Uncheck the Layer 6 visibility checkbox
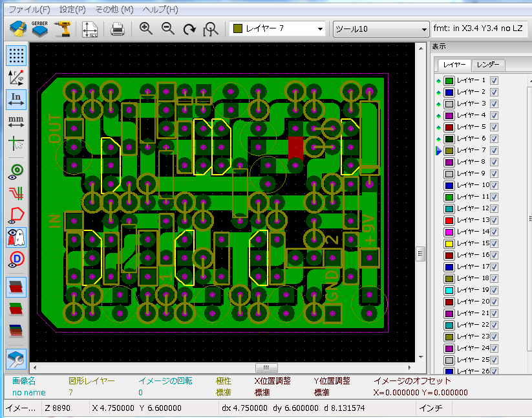532x418 pixels. 494,139
